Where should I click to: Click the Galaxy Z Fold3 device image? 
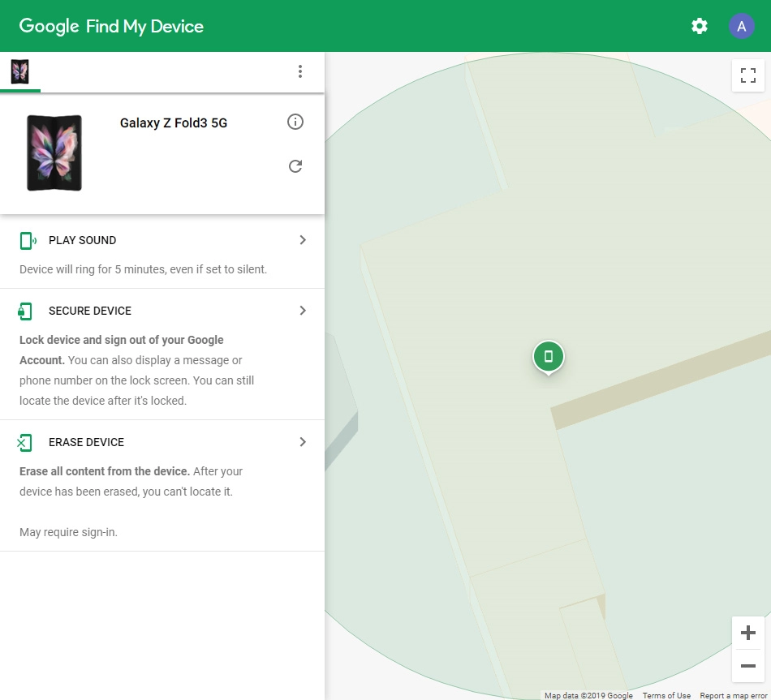(54, 152)
